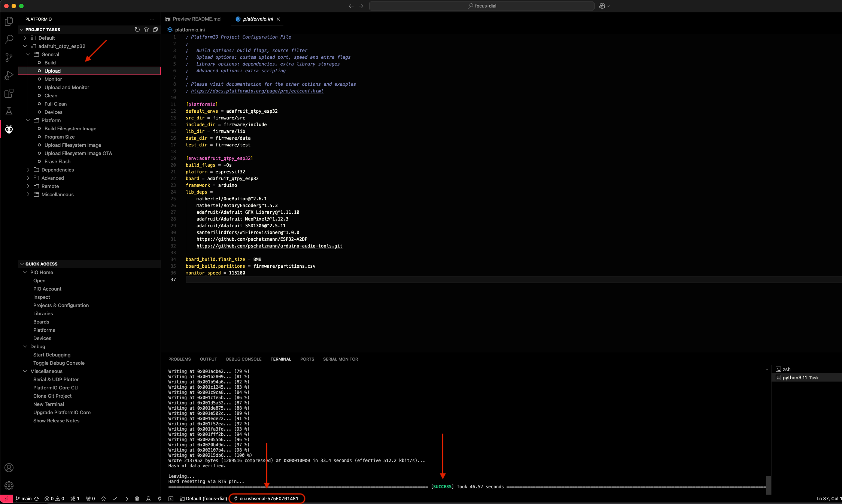Switch project environment Default (focus-dial)
This screenshot has height=504, width=842.
point(203,499)
